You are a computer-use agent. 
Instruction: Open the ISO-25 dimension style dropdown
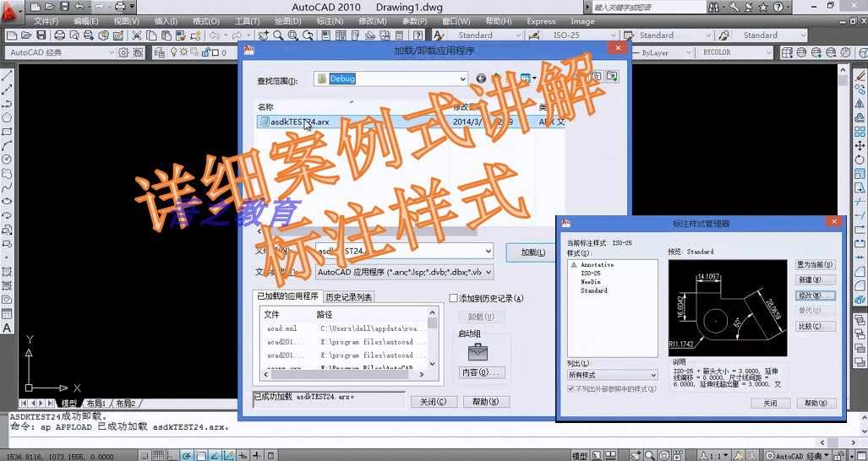pos(612,35)
